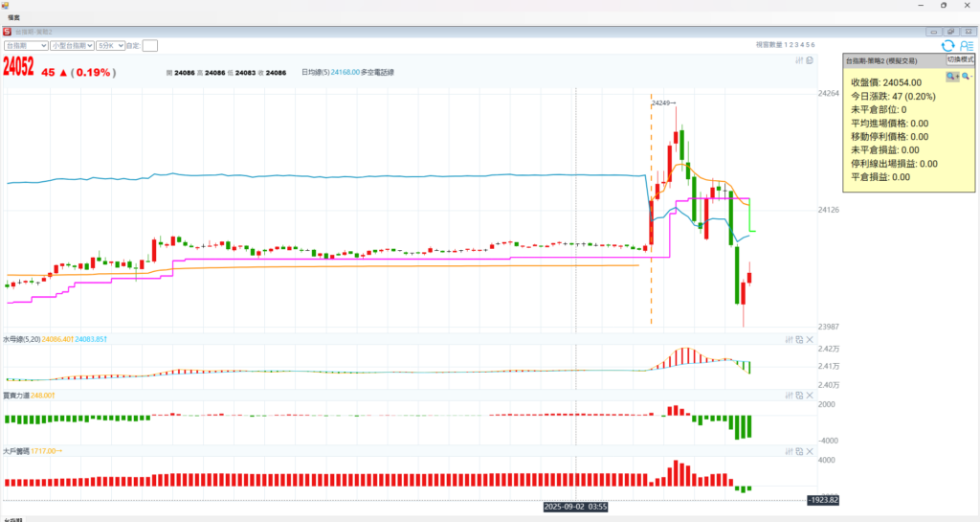Image resolution: width=980 pixels, height=522 pixels.
Task: Open settings icon of main price chart
Action: coord(799,60)
